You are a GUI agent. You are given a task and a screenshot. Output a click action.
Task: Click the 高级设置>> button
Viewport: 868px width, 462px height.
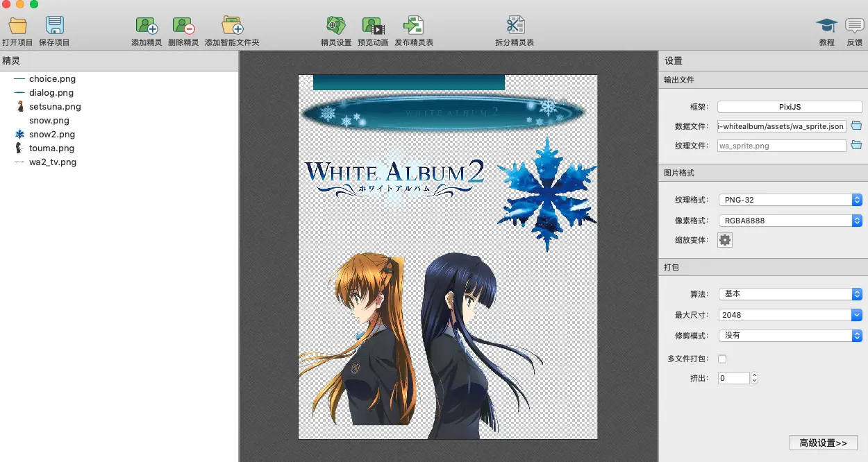[824, 443]
